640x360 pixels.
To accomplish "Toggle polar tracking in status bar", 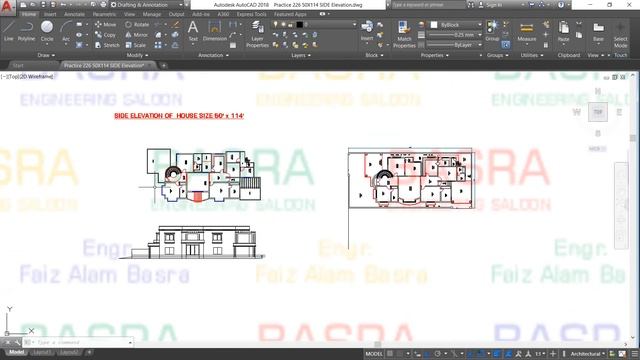I will pos(437,354).
